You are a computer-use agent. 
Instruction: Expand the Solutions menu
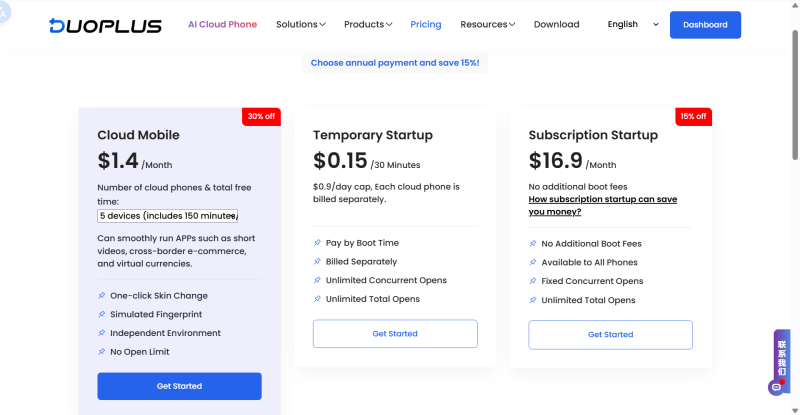coord(301,25)
